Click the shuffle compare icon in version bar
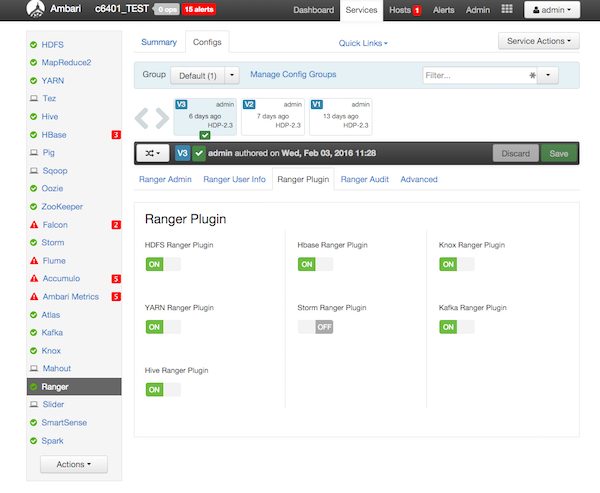Image resolution: width=600 pixels, height=493 pixels. click(153, 153)
